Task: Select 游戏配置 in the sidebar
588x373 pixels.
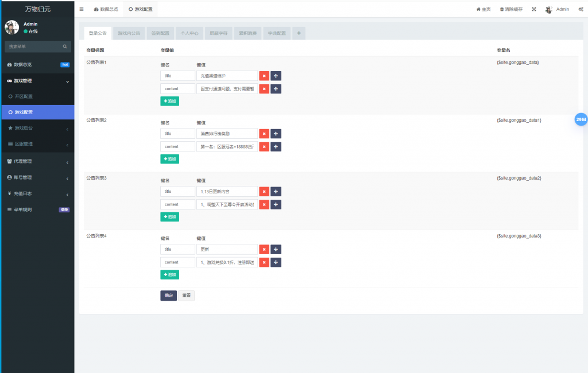Action: 38,112
